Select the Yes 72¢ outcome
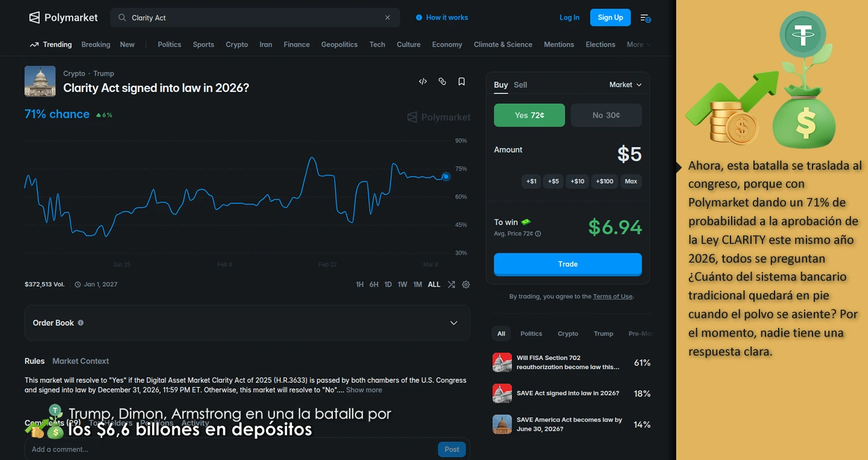868x460 pixels. pyautogui.click(x=529, y=115)
